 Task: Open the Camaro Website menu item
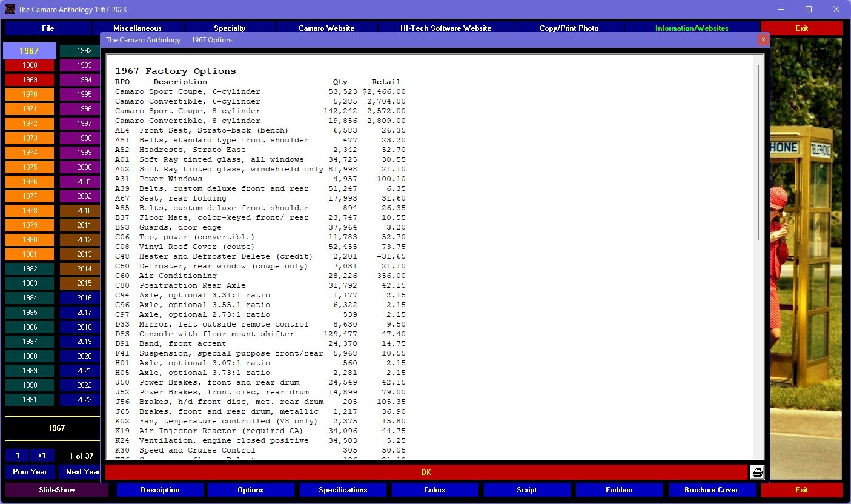pyautogui.click(x=326, y=28)
